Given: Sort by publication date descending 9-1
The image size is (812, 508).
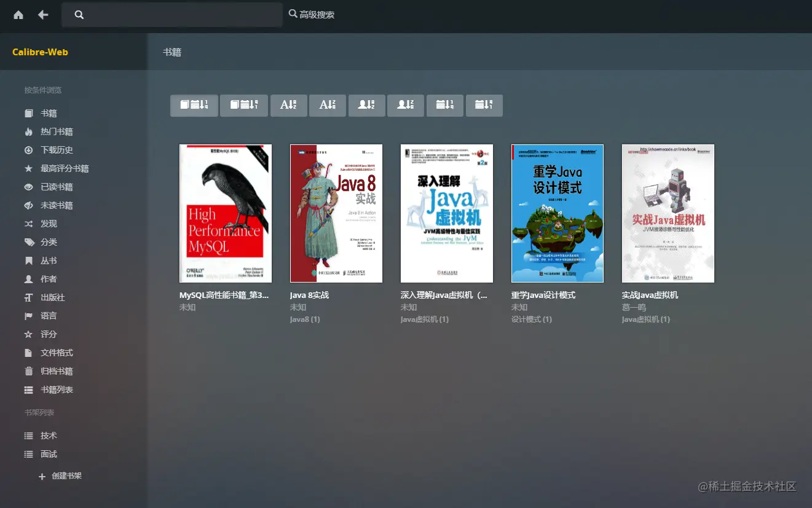Looking at the screenshot, I should pos(484,105).
